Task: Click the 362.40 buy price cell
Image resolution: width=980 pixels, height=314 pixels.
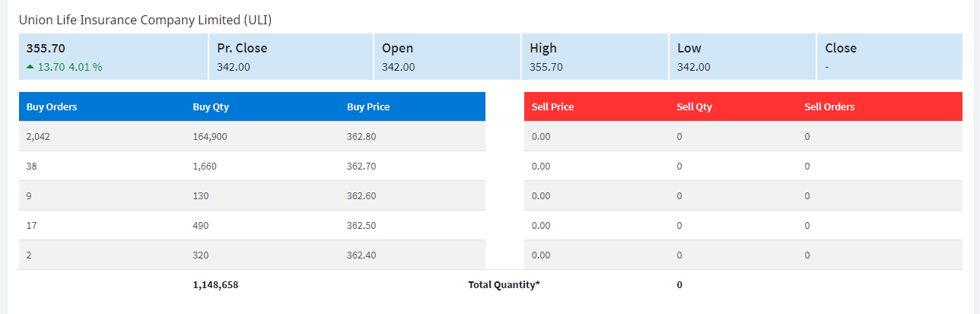Action: pos(361,255)
